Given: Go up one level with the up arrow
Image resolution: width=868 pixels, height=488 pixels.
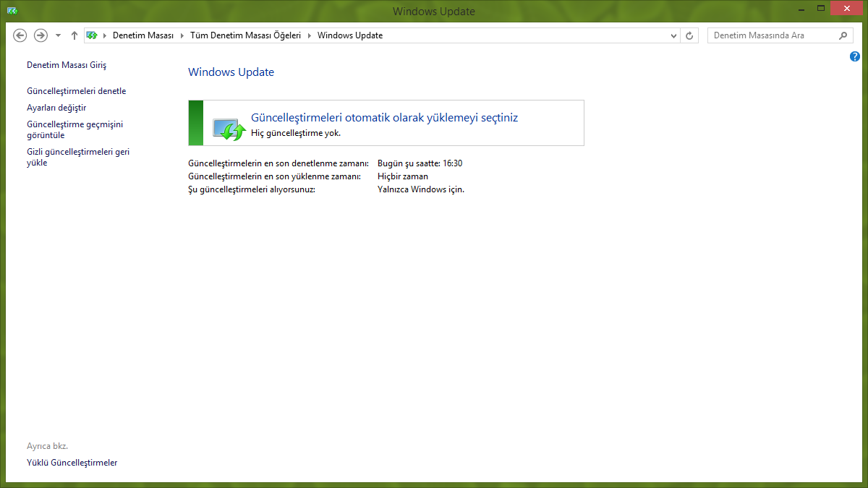Looking at the screenshot, I should pos(75,35).
